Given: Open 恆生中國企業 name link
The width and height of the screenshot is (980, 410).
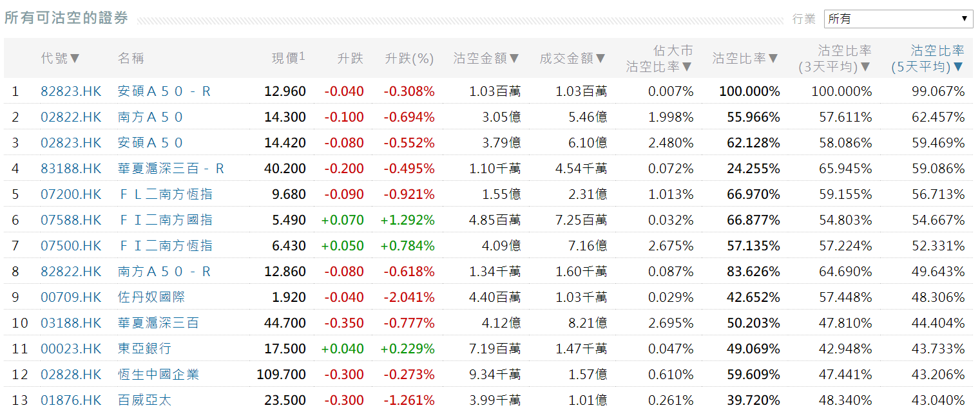Looking at the screenshot, I should [159, 375].
